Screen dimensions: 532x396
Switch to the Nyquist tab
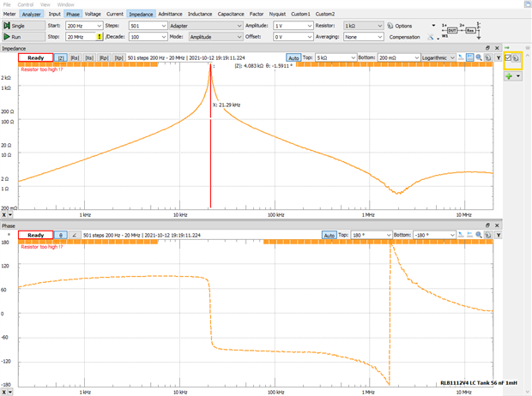pyautogui.click(x=278, y=15)
